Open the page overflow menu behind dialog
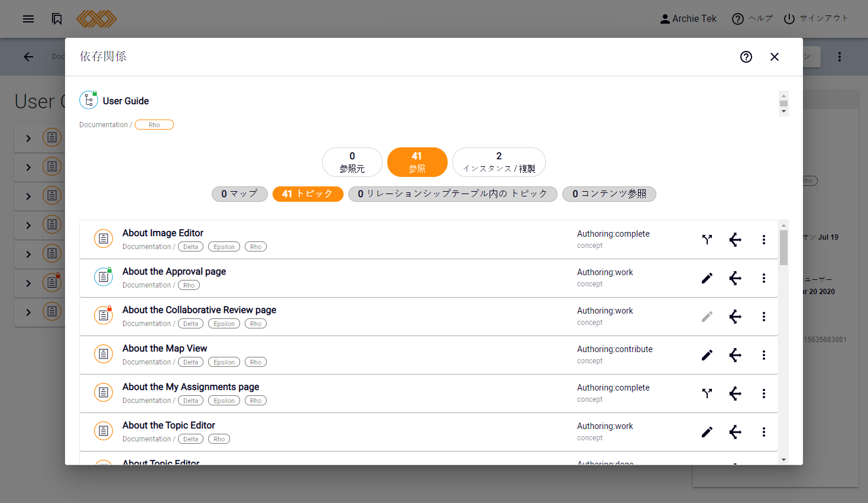This screenshot has height=503, width=868. [840, 57]
